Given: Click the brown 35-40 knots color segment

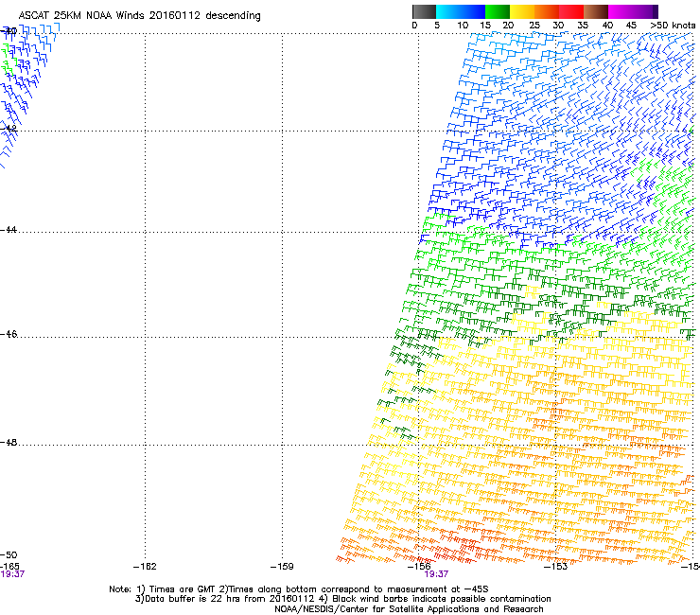Looking at the screenshot, I should click(x=596, y=11).
